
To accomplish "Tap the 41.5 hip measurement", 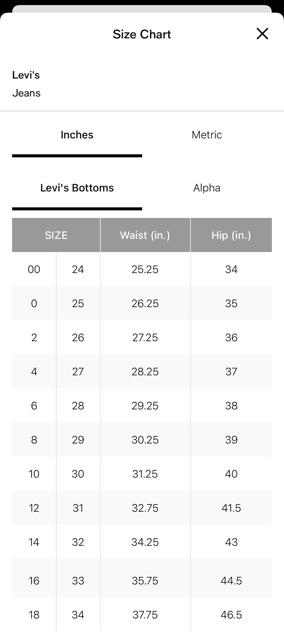I will 231,508.
